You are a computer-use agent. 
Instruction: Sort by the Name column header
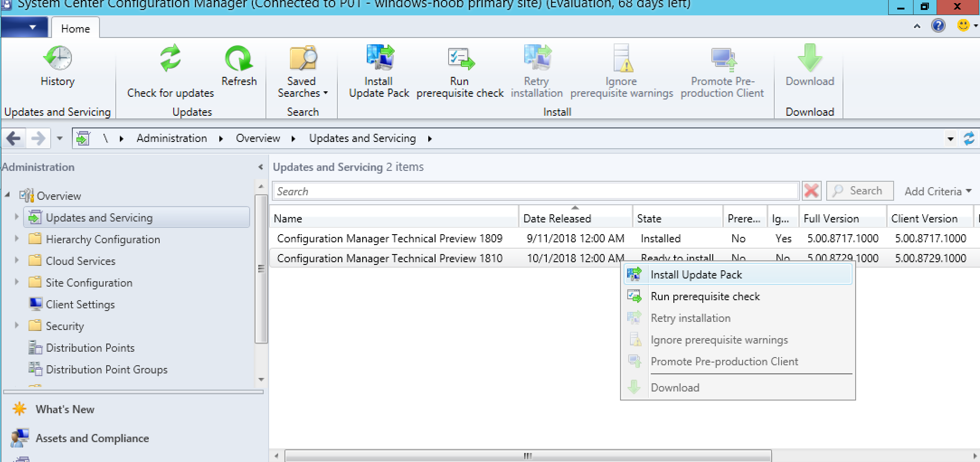(x=394, y=218)
